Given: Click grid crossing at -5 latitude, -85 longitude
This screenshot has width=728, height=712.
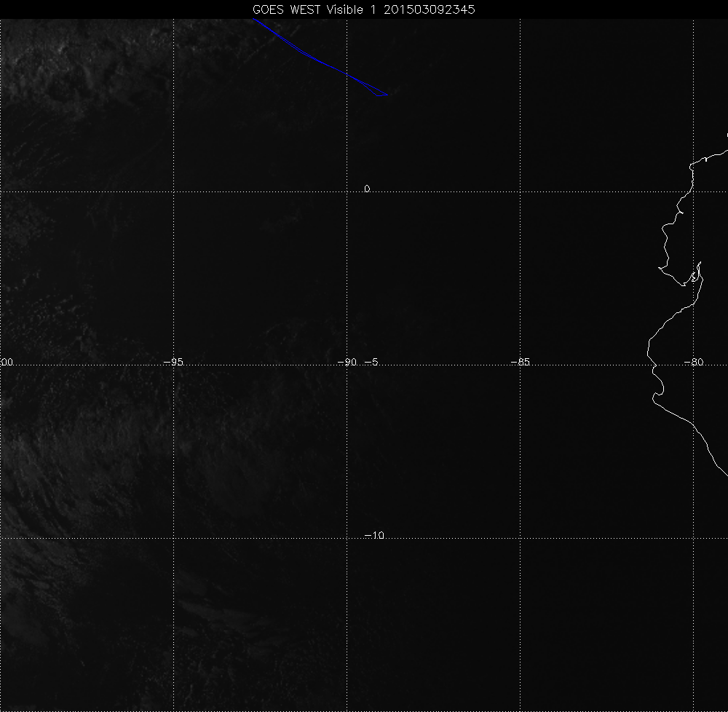Looking at the screenshot, I should [x=521, y=365].
